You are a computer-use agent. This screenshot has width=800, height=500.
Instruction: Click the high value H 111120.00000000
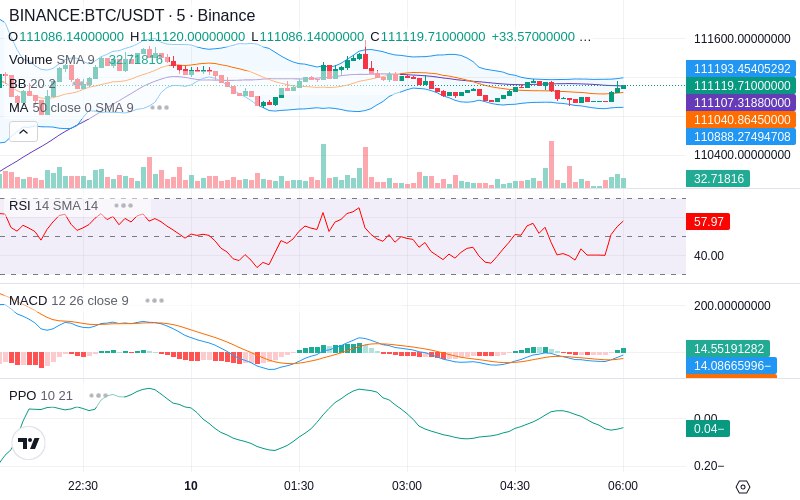pyautogui.click(x=188, y=37)
